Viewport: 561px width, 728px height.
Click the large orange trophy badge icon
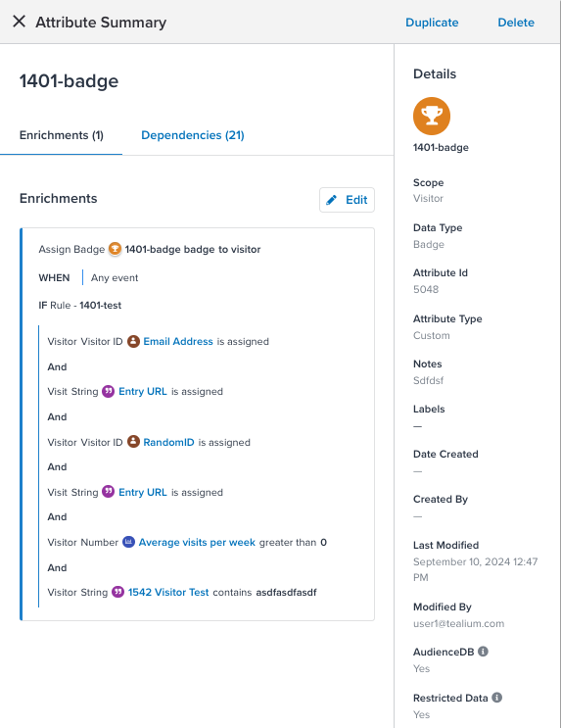[432, 116]
